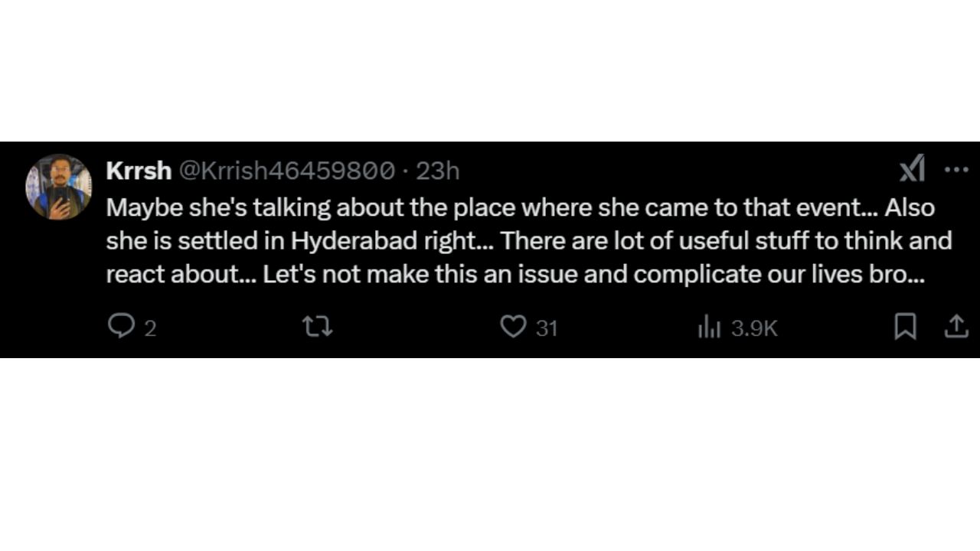Open the post via the 23h timestamp
Image resolution: width=980 pixels, height=551 pixels.
pos(437,170)
